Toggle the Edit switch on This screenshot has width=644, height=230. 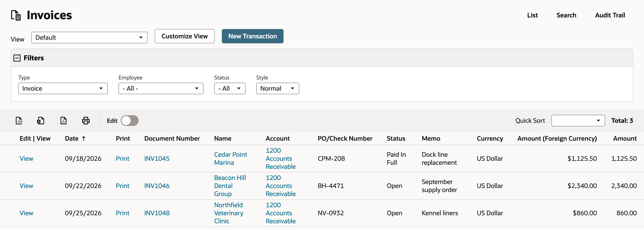coord(129,121)
